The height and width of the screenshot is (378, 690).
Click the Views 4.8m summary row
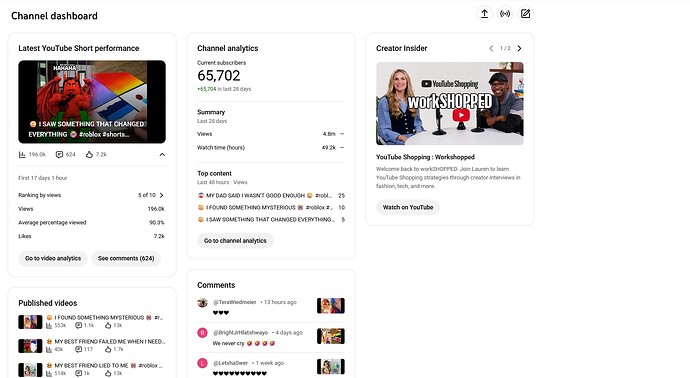pos(271,134)
